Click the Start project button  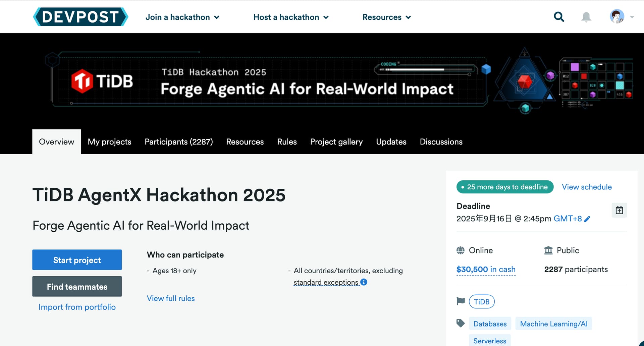click(x=77, y=260)
